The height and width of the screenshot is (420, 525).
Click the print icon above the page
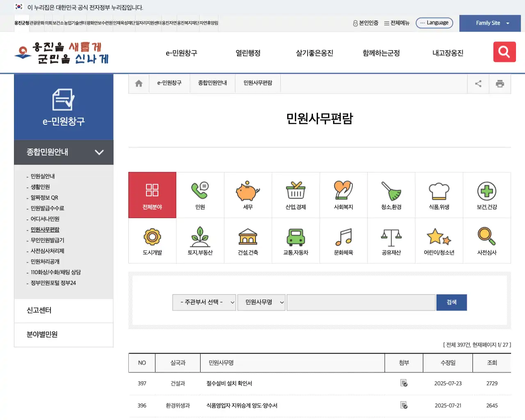tap(500, 83)
